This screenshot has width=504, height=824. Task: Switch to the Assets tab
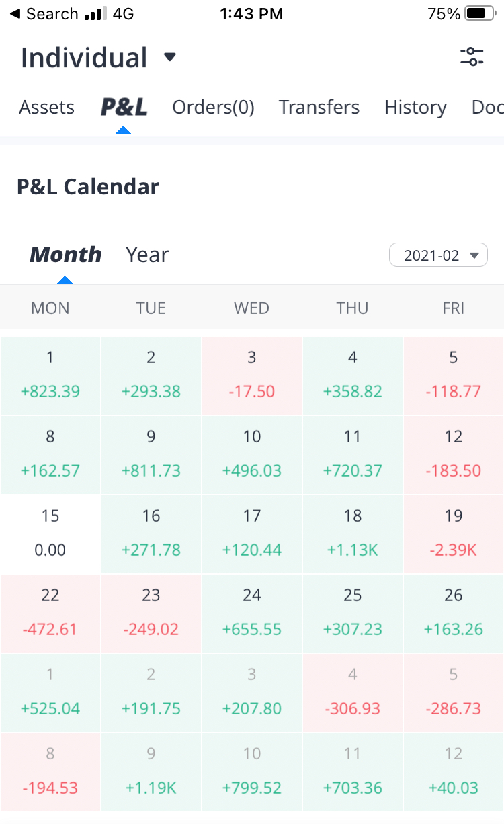46,108
